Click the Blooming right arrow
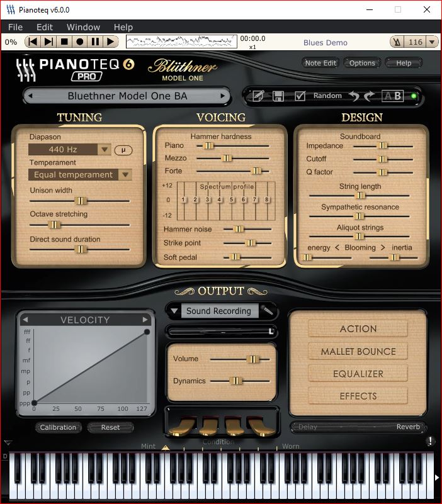 383,247
